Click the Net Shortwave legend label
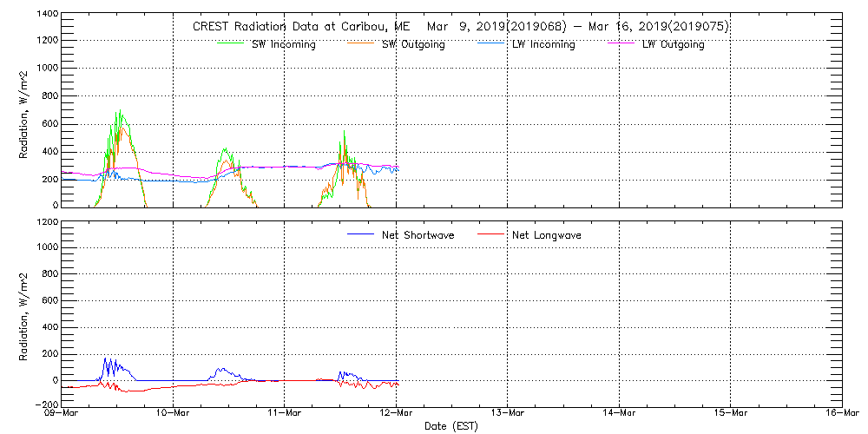Viewport: 868px width, 434px height. click(418, 235)
